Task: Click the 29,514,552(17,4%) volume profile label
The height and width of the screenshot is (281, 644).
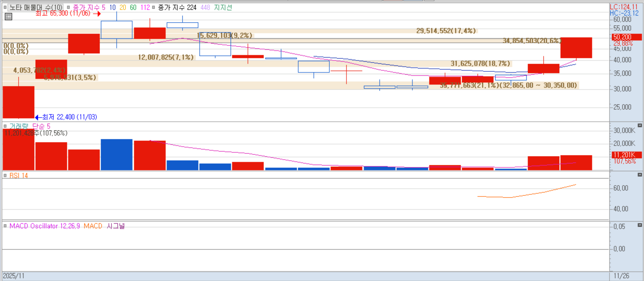Action: click(446, 31)
